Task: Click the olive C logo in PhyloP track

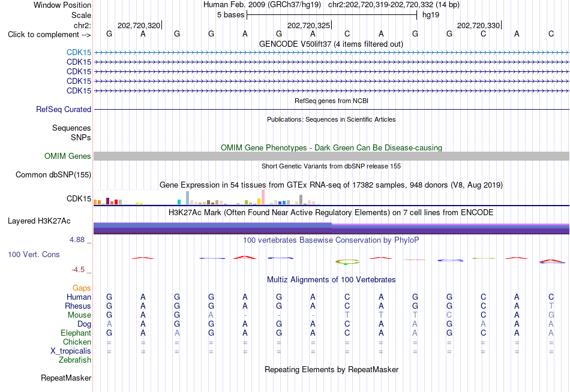Action: pyautogui.click(x=347, y=261)
